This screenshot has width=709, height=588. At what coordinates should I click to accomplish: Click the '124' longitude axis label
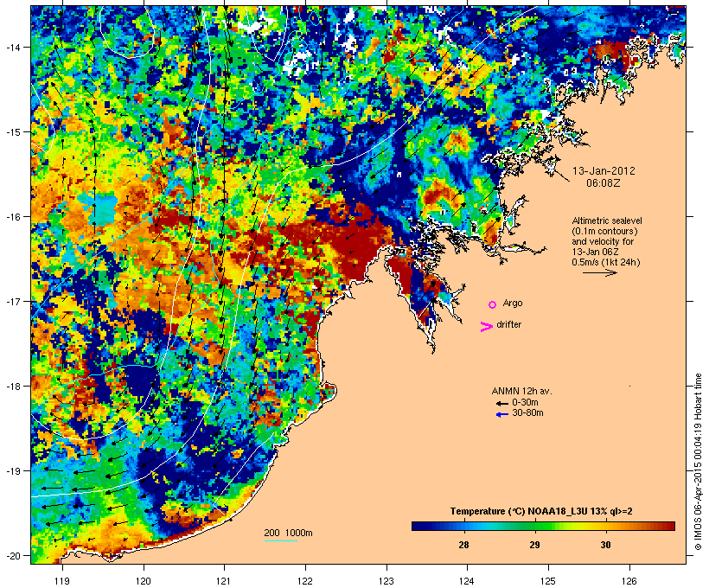[x=467, y=581]
